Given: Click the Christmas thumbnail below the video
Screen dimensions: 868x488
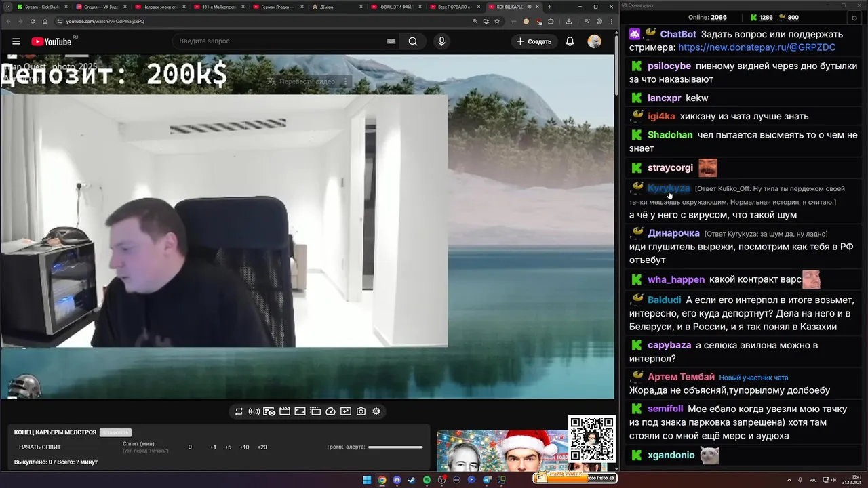Looking at the screenshot, I should click(502, 450).
